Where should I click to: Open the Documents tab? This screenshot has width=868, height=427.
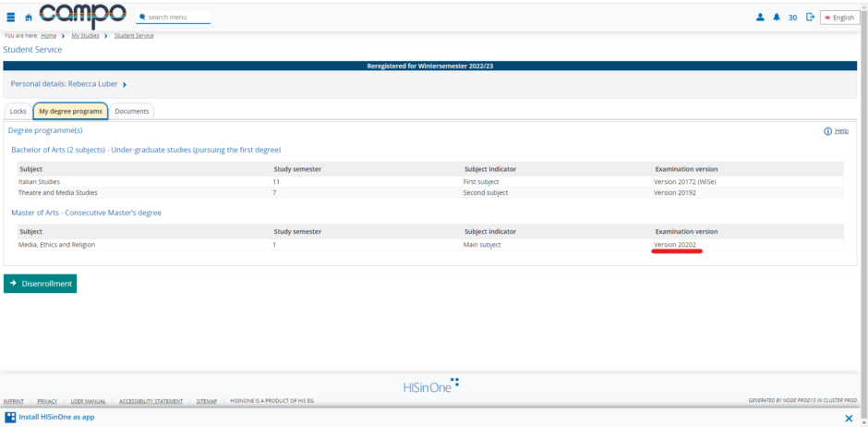(x=132, y=111)
